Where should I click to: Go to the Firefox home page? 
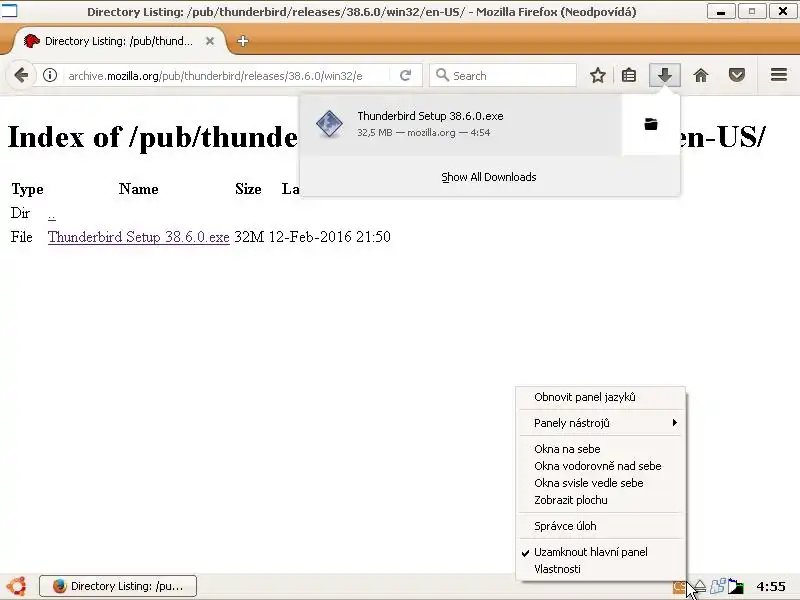point(701,76)
